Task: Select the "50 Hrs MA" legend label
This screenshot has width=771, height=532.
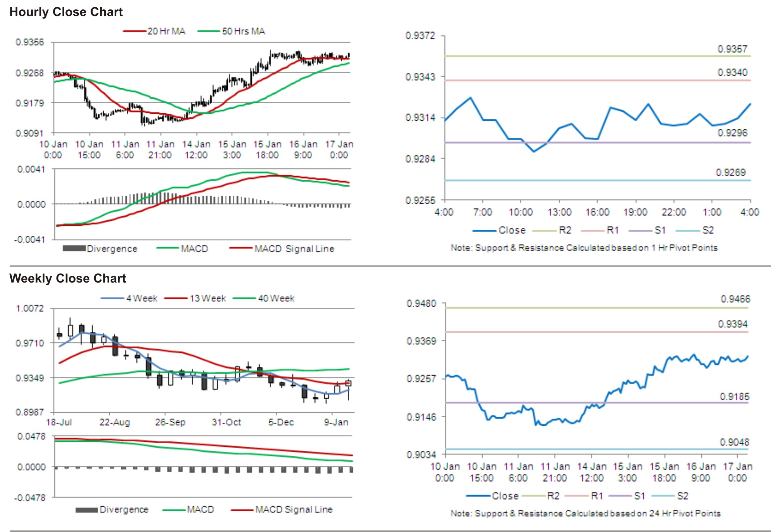Action: tap(243, 31)
